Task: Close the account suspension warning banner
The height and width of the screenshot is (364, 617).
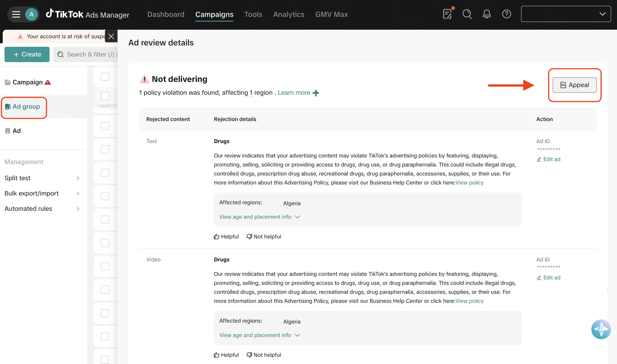Action: pyautogui.click(x=111, y=37)
